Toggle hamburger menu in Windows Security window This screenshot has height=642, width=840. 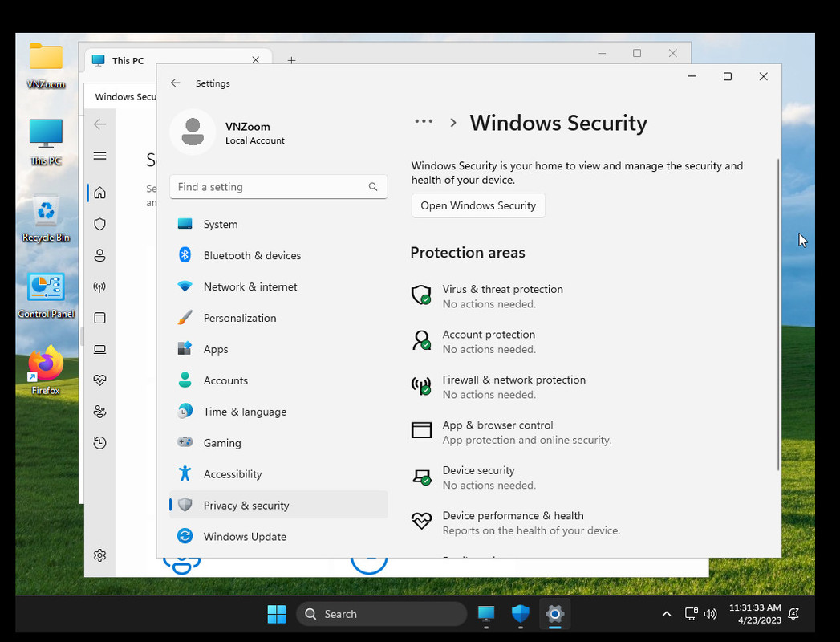(99, 156)
